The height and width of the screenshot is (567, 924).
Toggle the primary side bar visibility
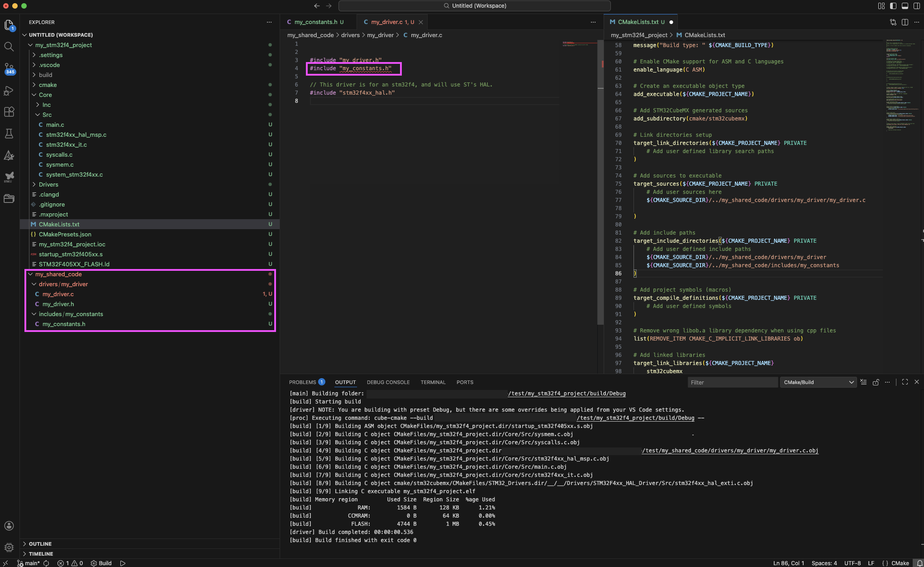click(893, 6)
